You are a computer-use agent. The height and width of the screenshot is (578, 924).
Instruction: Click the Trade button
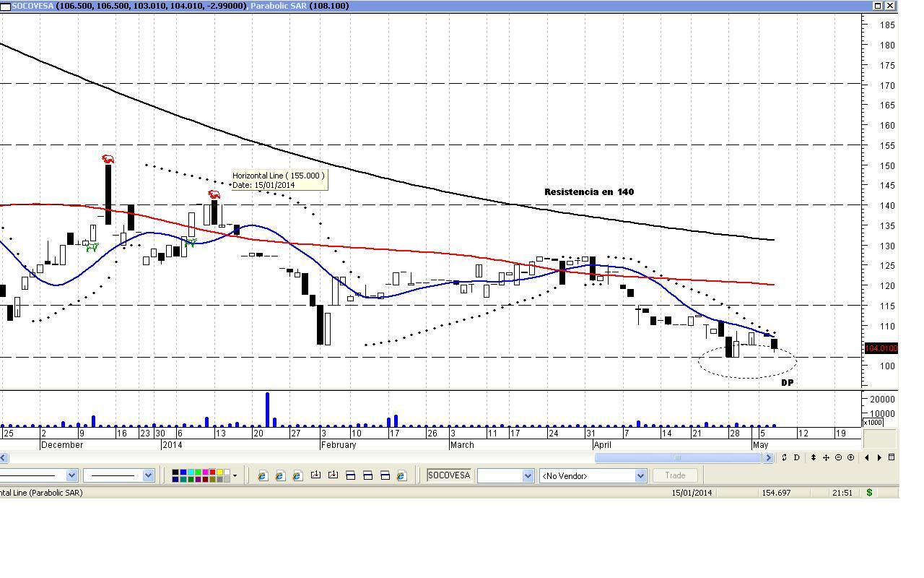675,475
